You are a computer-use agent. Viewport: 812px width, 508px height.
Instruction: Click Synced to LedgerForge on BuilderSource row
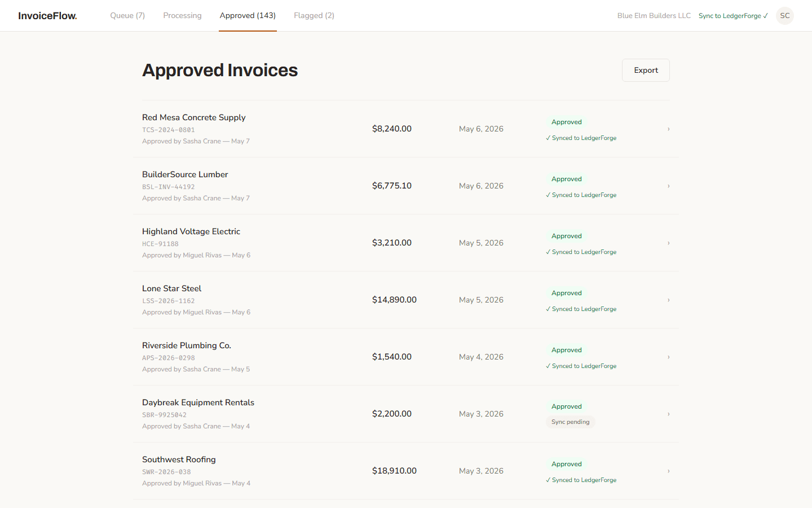point(581,195)
